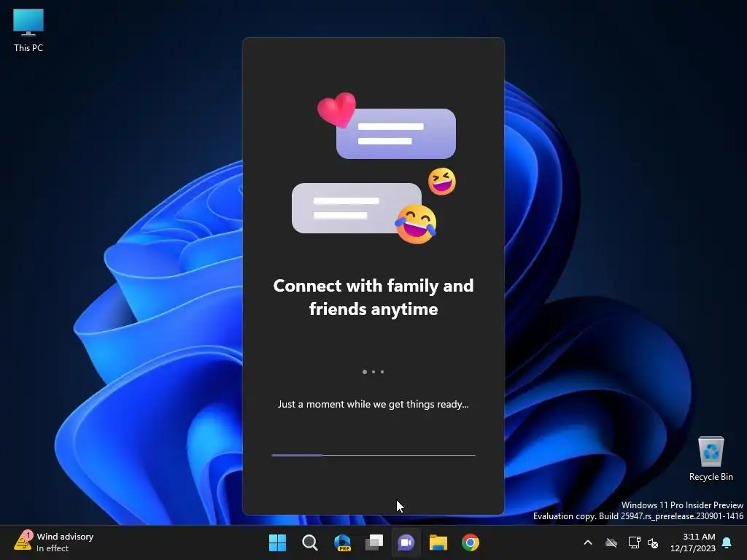Open File Explorer from taskbar

click(438, 542)
